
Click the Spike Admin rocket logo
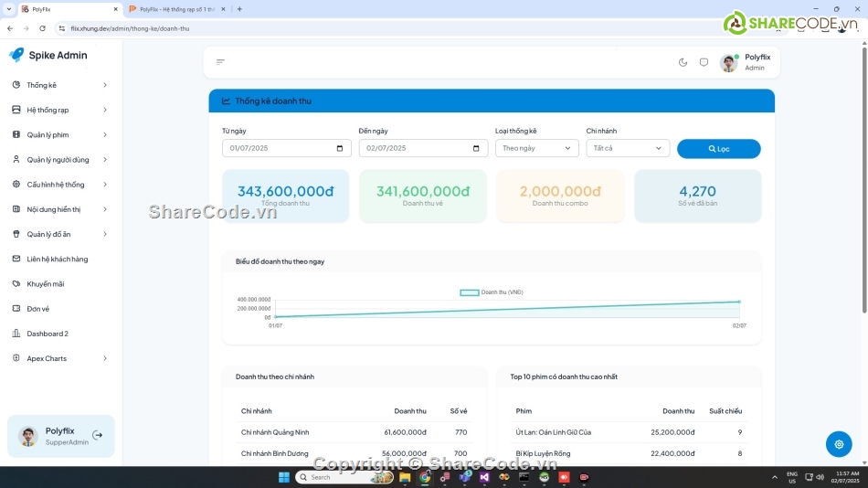(16, 54)
